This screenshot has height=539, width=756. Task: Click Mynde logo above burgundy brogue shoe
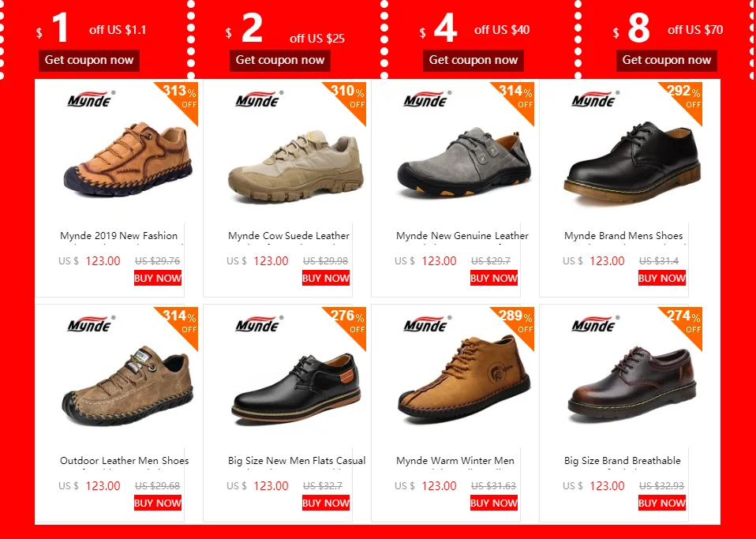coord(595,324)
